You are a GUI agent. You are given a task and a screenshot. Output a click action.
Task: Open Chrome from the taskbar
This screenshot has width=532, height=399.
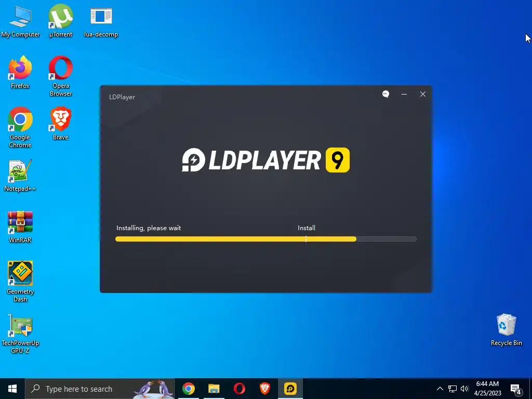188,389
